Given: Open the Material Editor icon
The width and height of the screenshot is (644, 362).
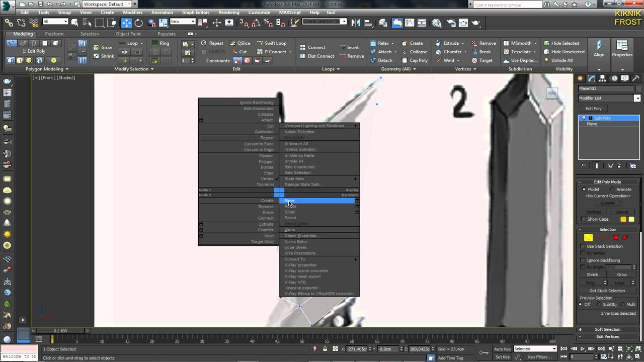Looking at the screenshot, I should pyautogui.click(x=436, y=22).
